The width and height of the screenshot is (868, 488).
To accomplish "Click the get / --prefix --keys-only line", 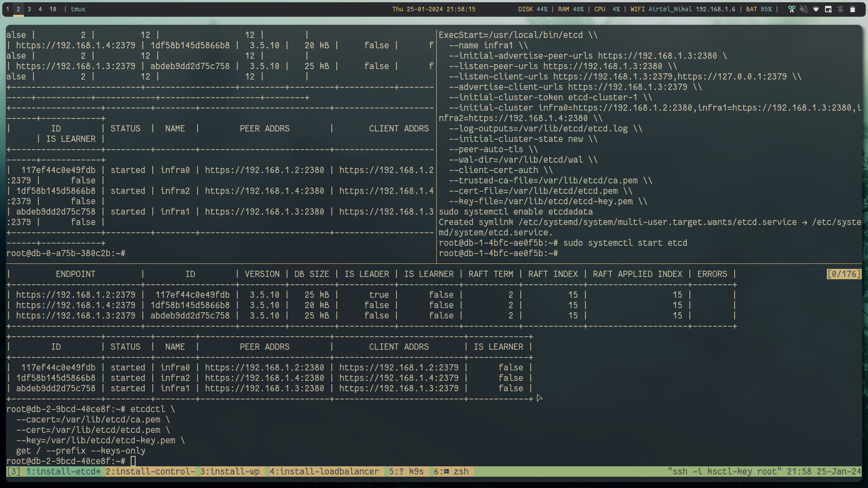I will tap(80, 450).
